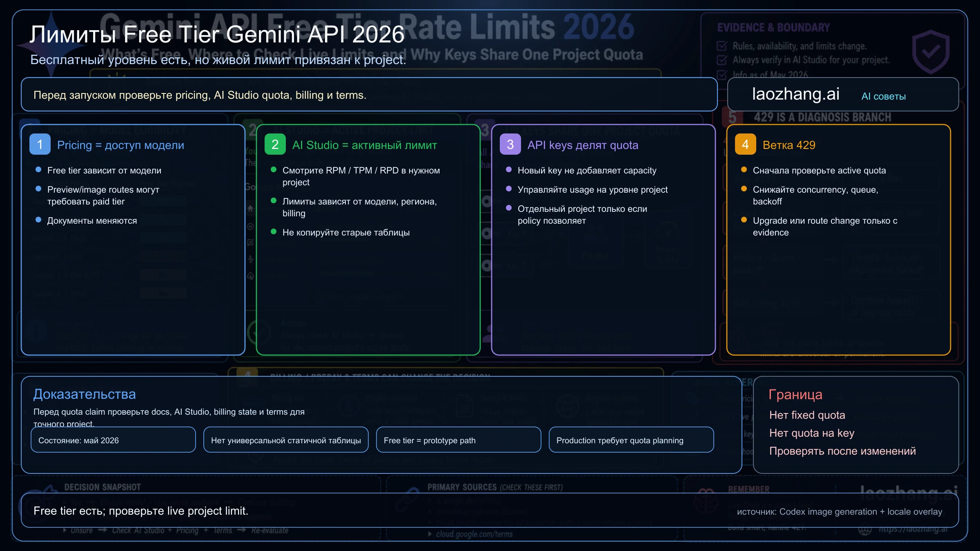The width and height of the screenshot is (980, 551).
Task: Click bullet 'Новый key не добавляет capacity'
Action: (587, 171)
